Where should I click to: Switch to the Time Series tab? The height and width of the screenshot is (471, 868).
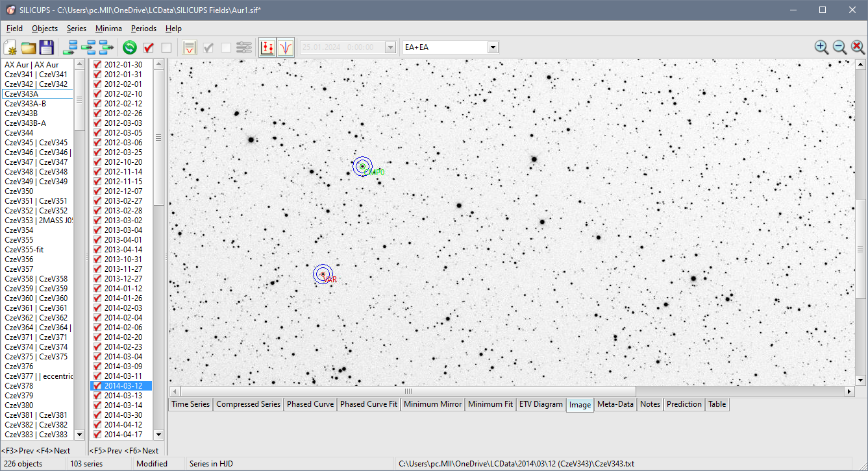pos(190,404)
